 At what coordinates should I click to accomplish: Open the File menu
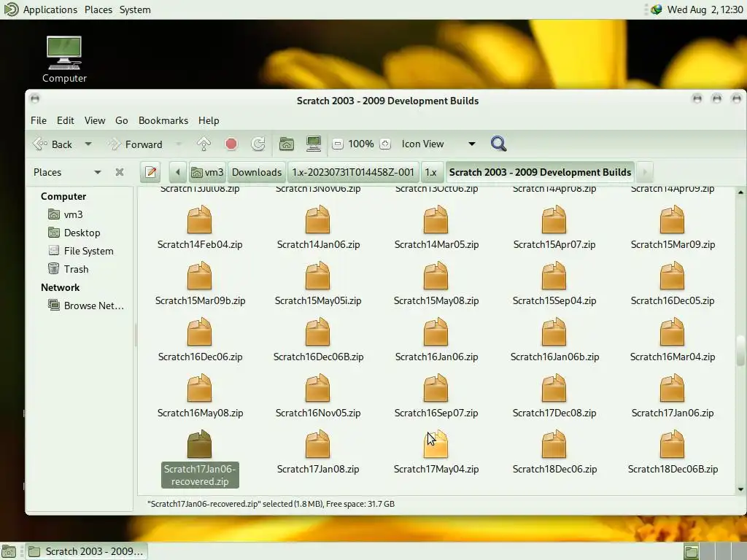(x=39, y=120)
